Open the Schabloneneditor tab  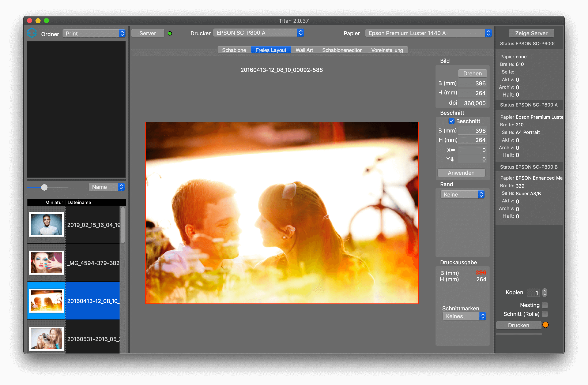[x=342, y=50]
